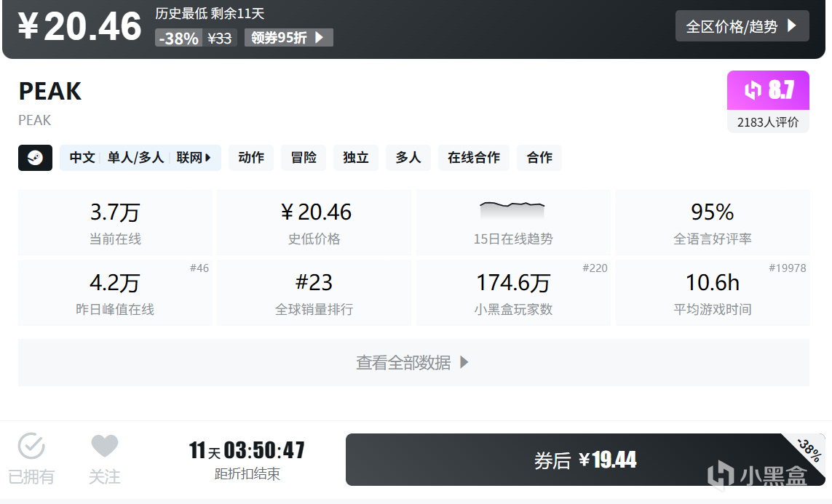Select the 多人 tag
832x504 pixels.
[408, 157]
